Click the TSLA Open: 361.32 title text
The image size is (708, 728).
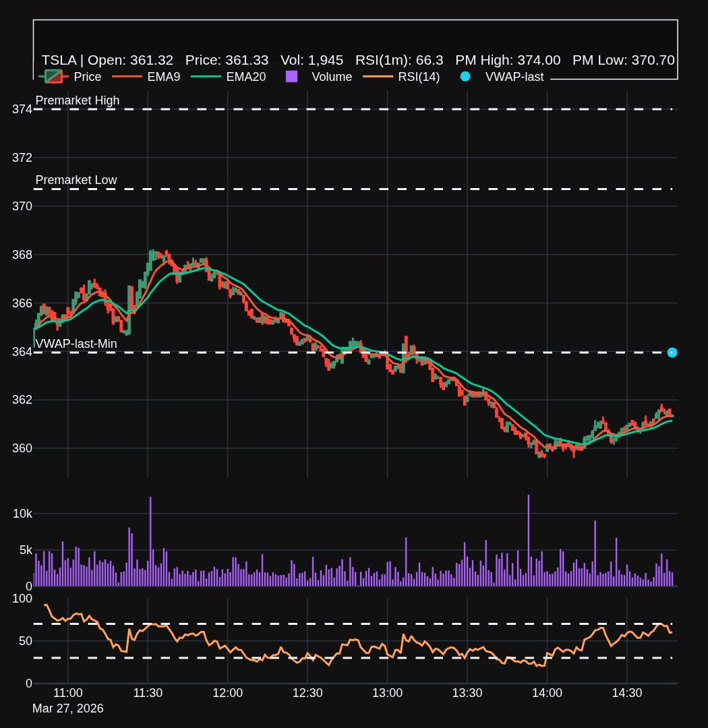pyautogui.click(x=107, y=61)
